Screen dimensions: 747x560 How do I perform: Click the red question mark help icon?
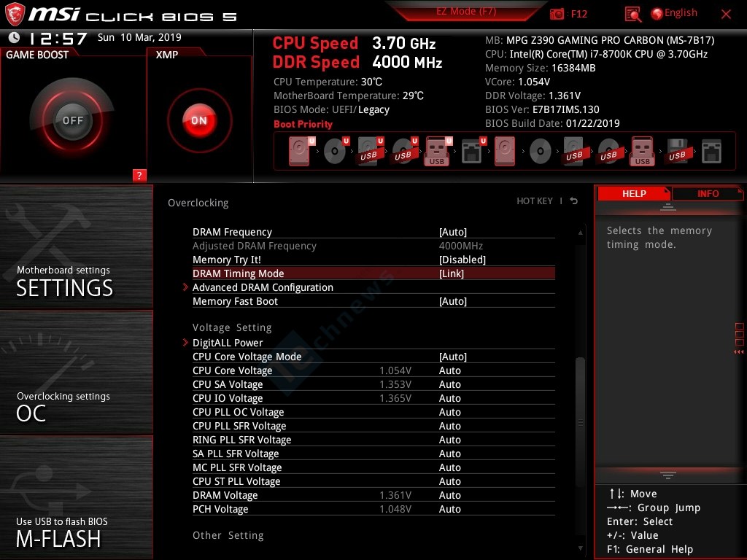pyautogui.click(x=139, y=175)
